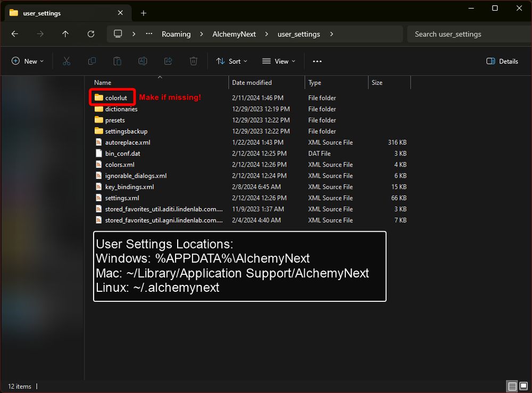Sort by the Type column header
The image size is (532, 393).
click(336, 83)
